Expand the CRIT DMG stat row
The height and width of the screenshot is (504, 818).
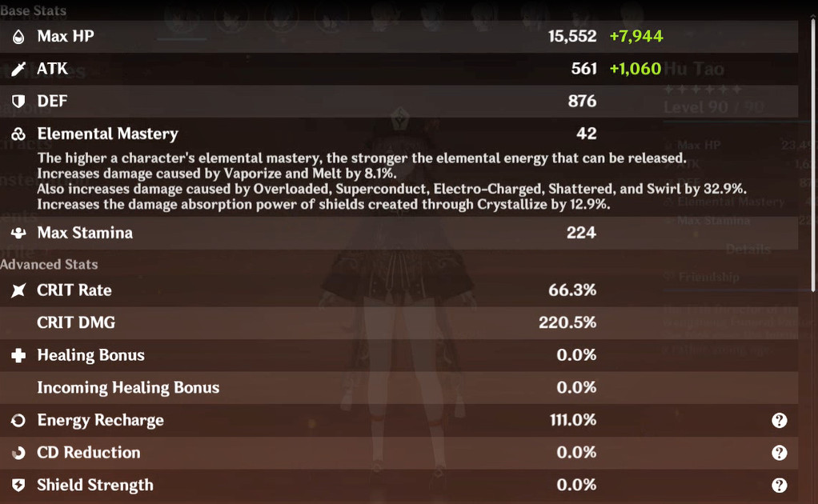coord(399,322)
